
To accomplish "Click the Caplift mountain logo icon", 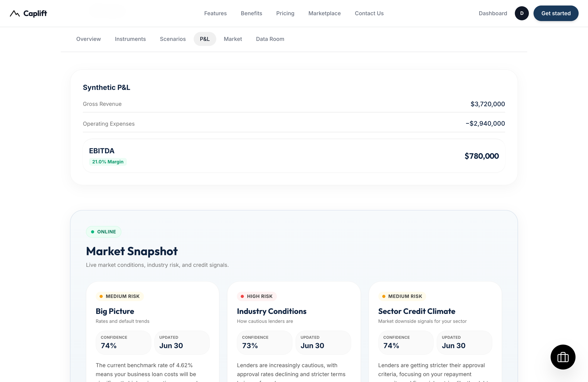I will coord(15,13).
